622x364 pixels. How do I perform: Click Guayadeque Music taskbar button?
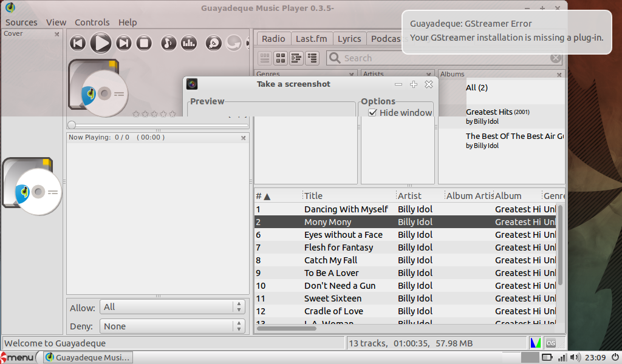click(87, 357)
